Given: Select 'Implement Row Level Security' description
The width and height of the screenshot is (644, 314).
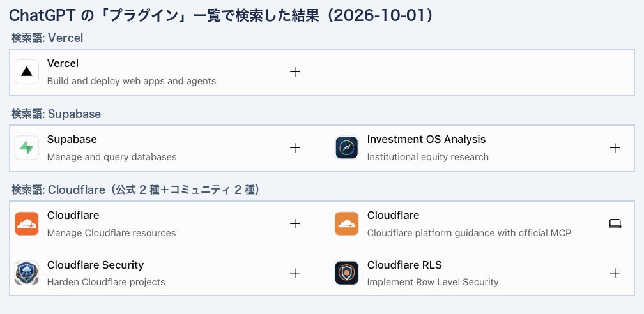Looking at the screenshot, I should tap(433, 282).
